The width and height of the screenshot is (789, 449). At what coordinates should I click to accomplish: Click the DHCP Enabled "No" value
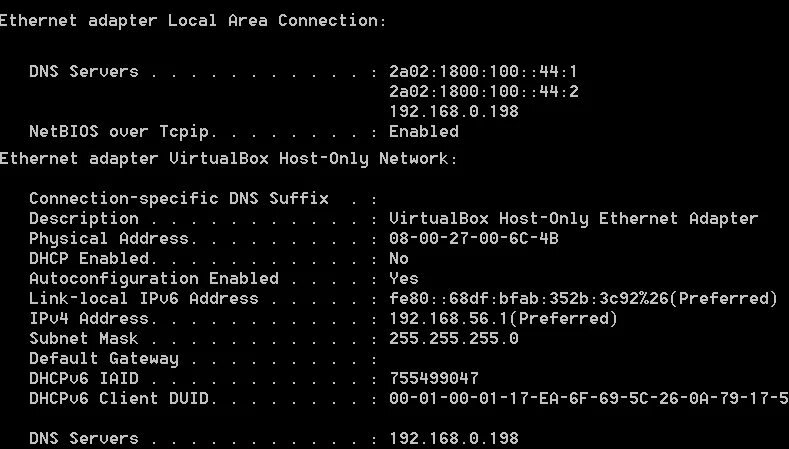[398, 259]
